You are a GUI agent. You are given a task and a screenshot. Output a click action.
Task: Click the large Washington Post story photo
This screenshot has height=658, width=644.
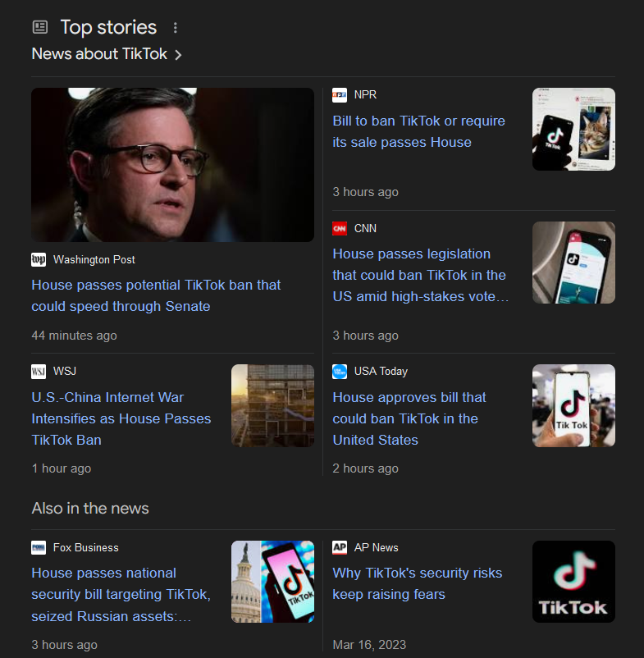tap(173, 164)
